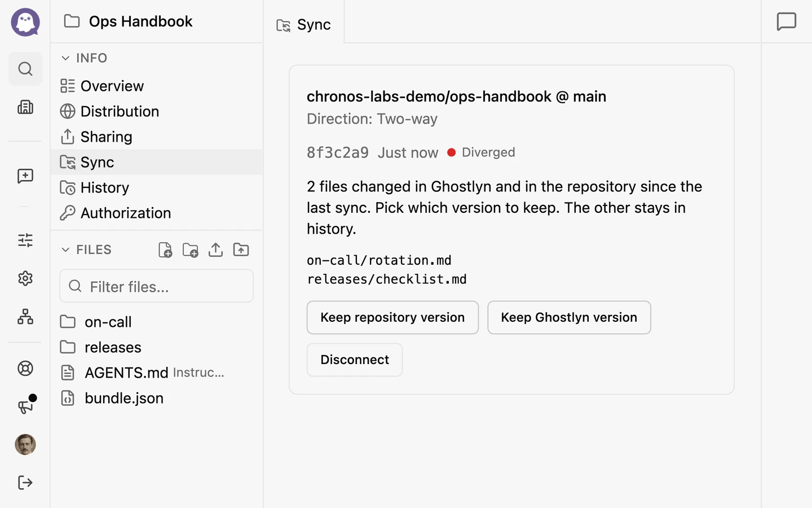The image size is (812, 508).
Task: Open the organization hierarchy icon
Action: coord(25,317)
